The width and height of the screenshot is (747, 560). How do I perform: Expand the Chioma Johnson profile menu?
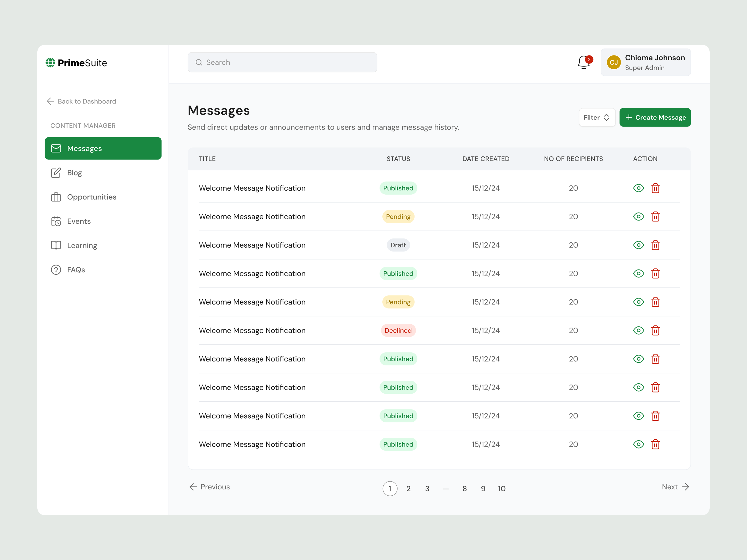[x=645, y=62]
